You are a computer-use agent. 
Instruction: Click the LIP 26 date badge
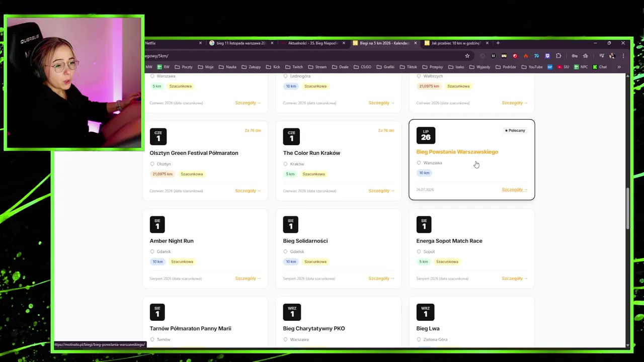[426, 135]
